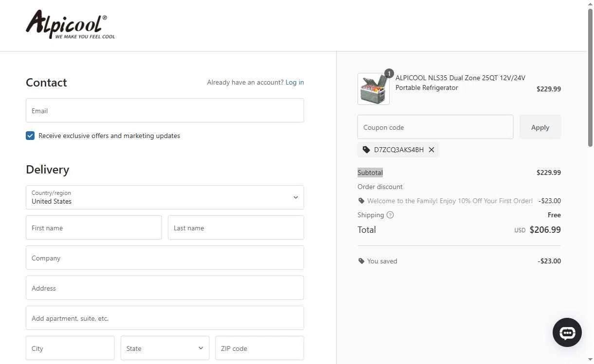Image resolution: width=594 pixels, height=364 pixels.
Task: Click the quantity badge on product image
Action: click(x=389, y=73)
